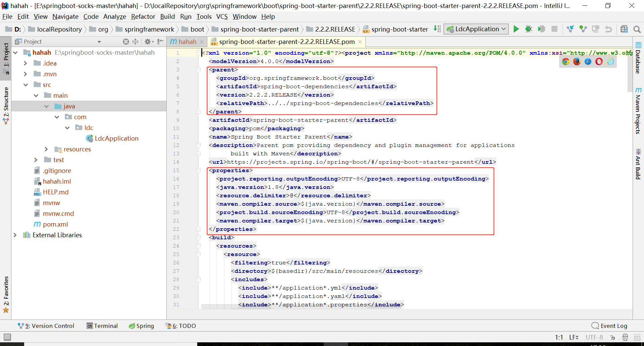Open 9: Version Control tool window
The width and height of the screenshot is (644, 346).
[46, 326]
